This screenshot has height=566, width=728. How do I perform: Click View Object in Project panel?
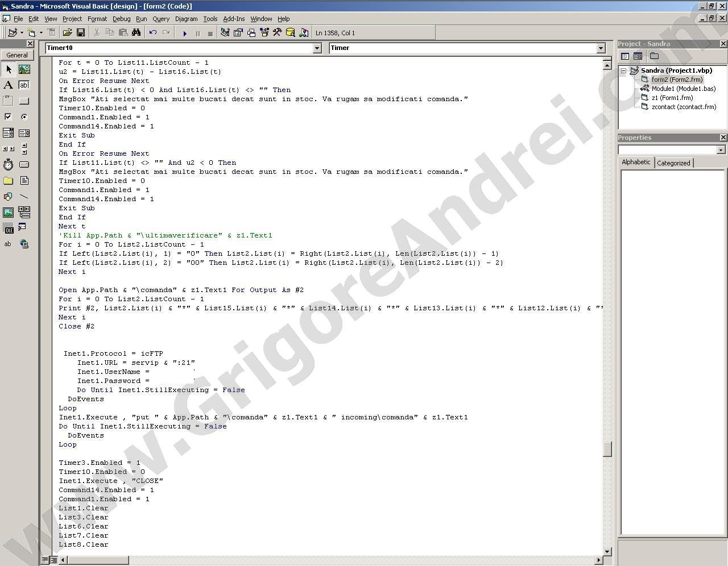point(638,56)
